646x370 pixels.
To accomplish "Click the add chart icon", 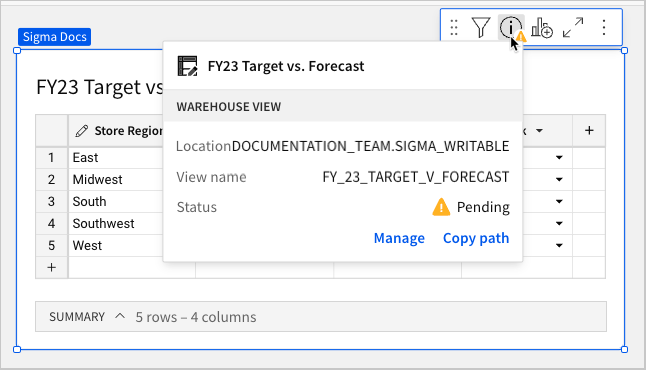I will pyautogui.click(x=542, y=28).
